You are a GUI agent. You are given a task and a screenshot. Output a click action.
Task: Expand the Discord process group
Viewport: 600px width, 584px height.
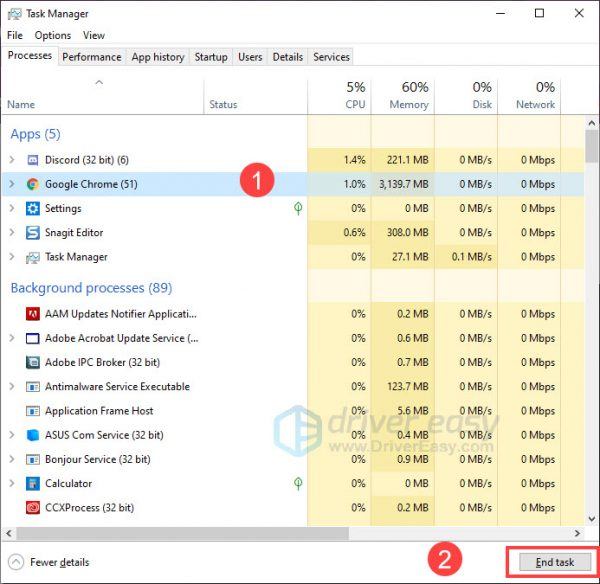click(x=12, y=160)
